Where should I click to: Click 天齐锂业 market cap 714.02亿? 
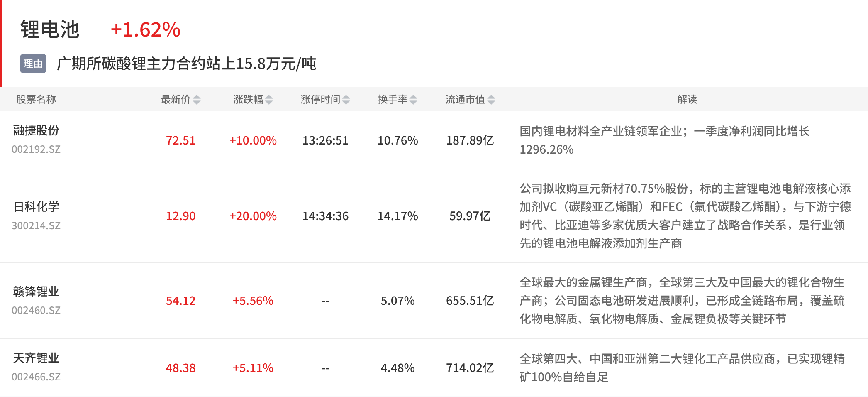470,368
